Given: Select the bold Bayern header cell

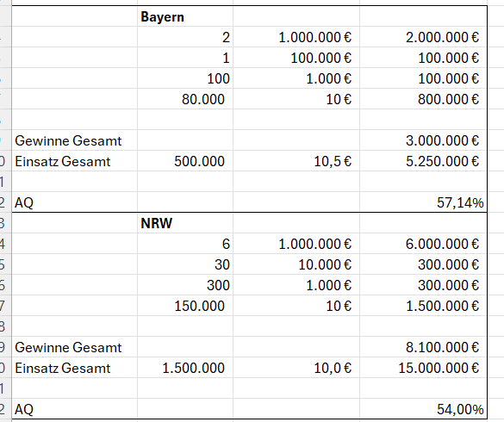Looking at the screenshot, I should (x=185, y=16).
